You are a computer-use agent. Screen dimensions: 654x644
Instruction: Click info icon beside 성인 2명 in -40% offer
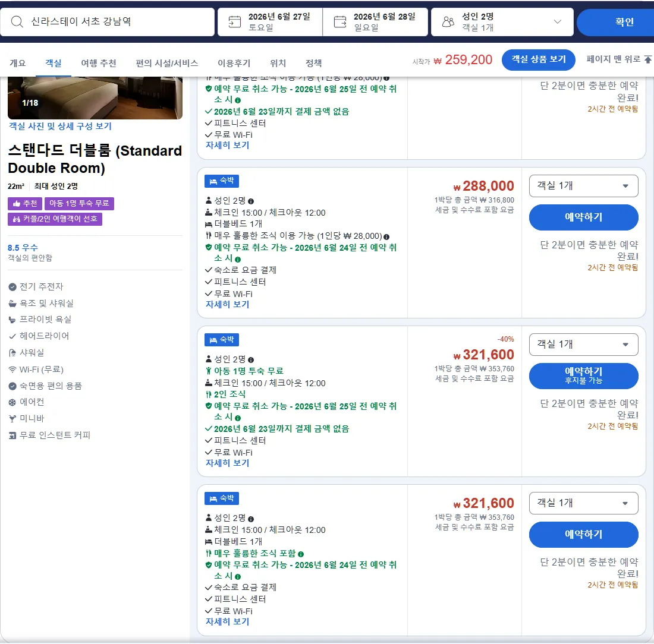tap(251, 359)
